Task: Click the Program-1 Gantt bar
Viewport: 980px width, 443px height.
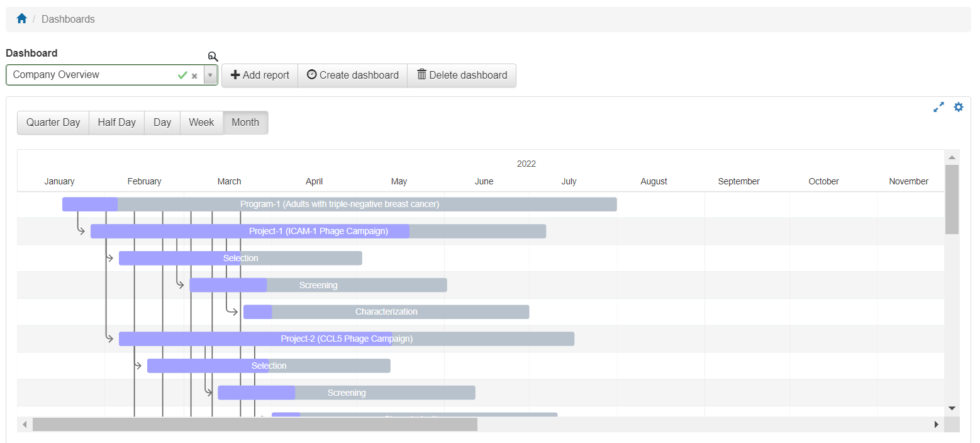Action: pyautogui.click(x=340, y=205)
